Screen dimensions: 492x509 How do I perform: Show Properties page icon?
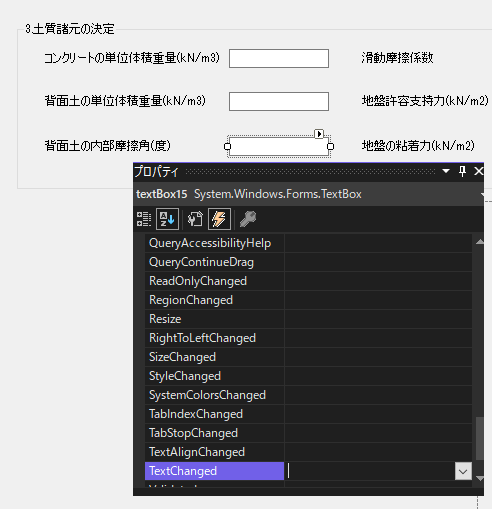tap(195, 219)
